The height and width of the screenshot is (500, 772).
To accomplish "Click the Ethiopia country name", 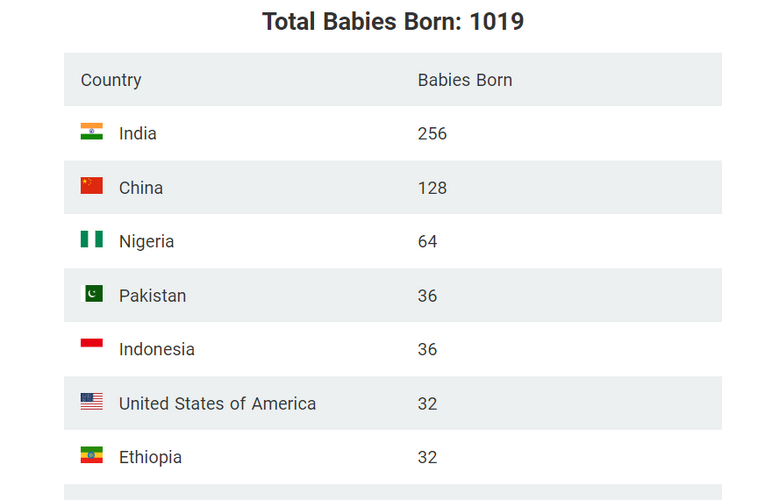I will (150, 457).
